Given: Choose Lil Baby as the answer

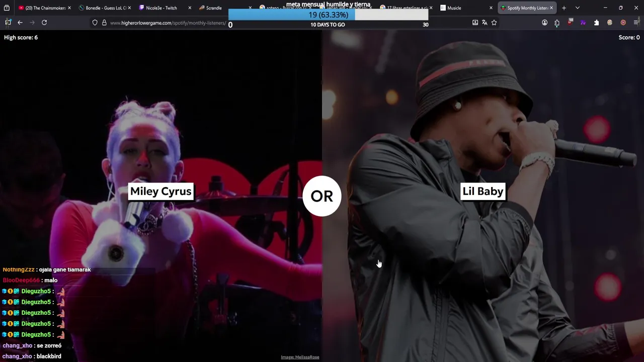Looking at the screenshot, I should (x=483, y=191).
